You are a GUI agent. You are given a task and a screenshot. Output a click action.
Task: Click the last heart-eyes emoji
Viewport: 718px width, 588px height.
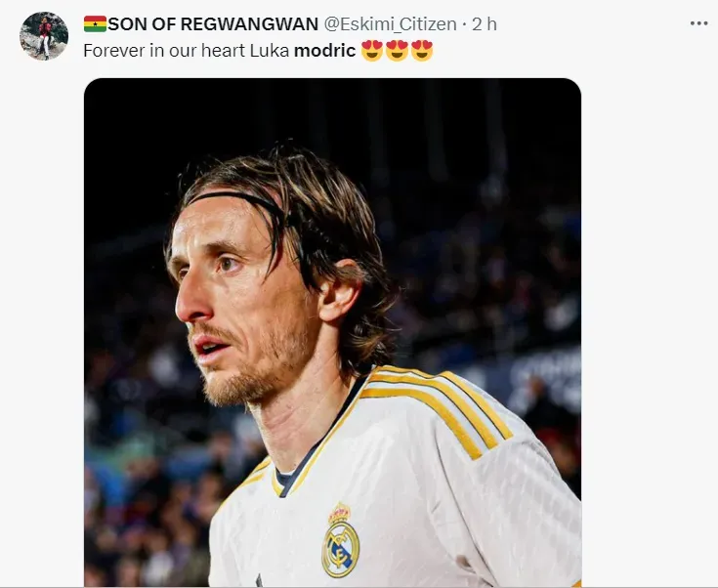[x=422, y=51]
